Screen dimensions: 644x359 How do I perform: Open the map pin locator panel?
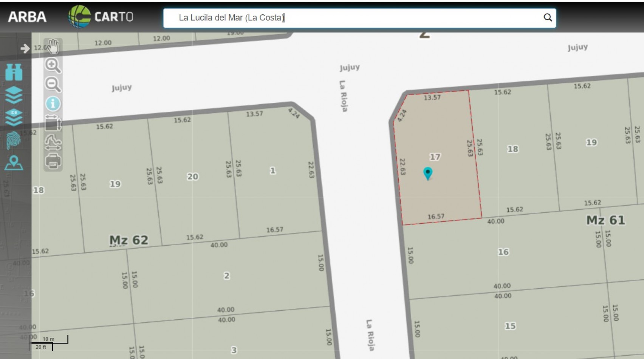point(14,163)
